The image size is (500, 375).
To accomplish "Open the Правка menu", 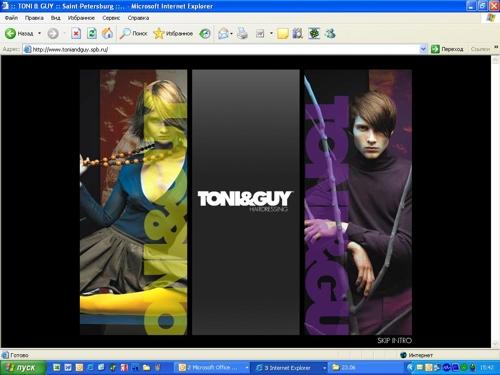I will coord(34,18).
